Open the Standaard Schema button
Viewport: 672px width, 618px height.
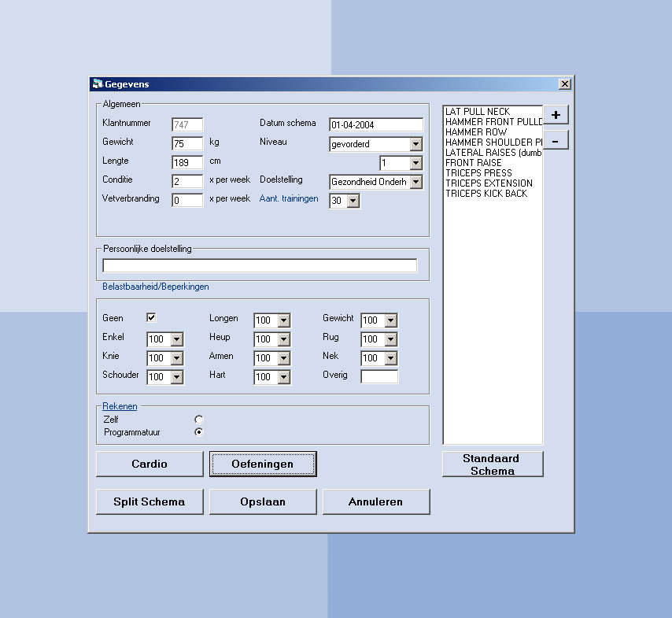(493, 464)
